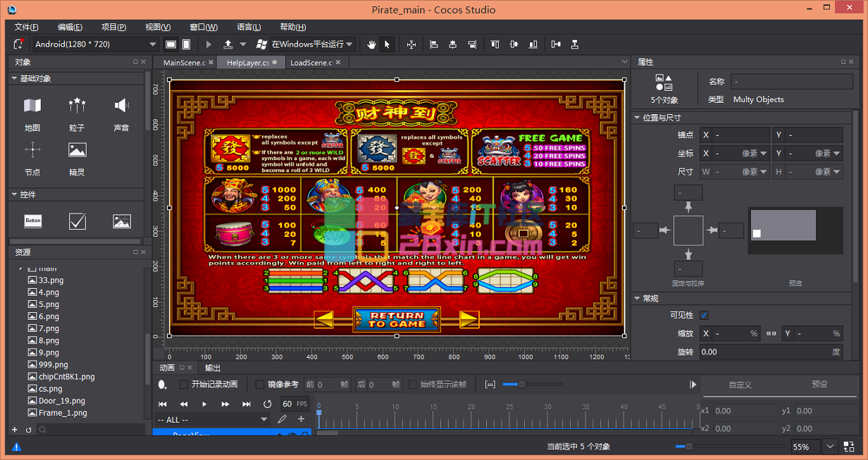The width and height of the screenshot is (868, 460).
Task: Click the publish/export upload icon
Action: 228,44
